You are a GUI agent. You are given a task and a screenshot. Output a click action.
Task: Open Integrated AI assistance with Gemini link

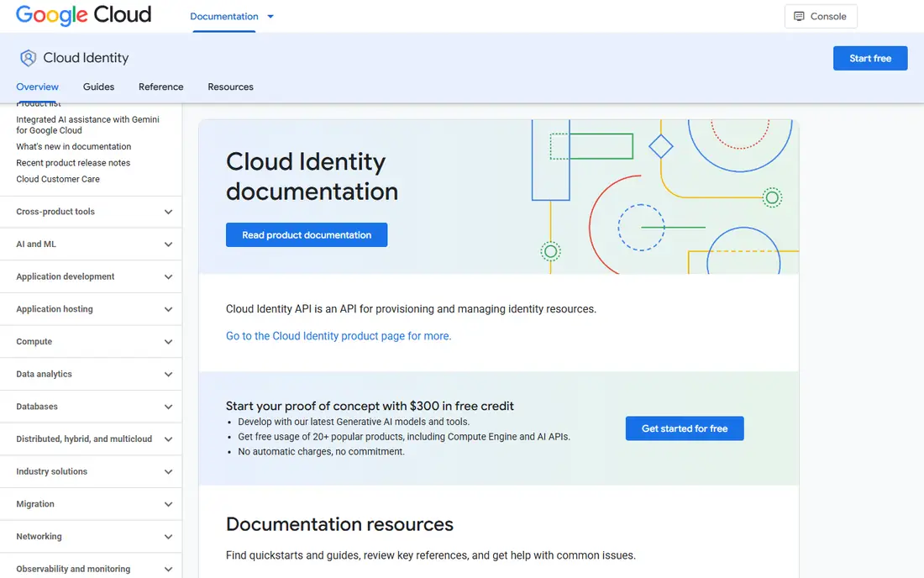coord(88,125)
